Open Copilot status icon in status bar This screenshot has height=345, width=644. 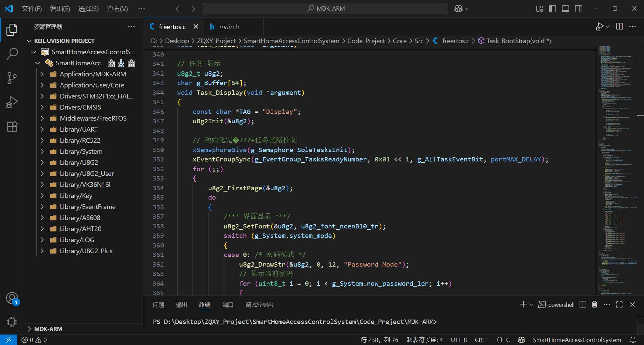tap(521, 340)
